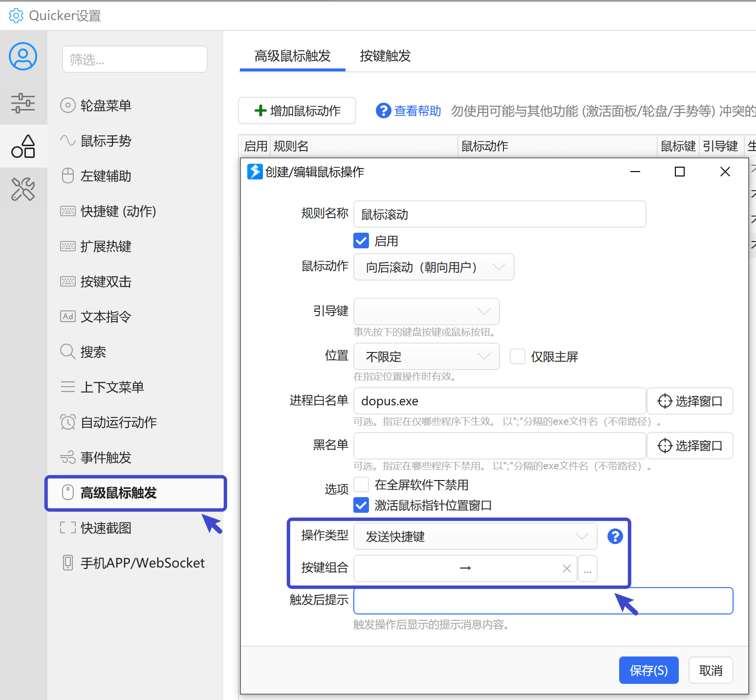Click the 触发后提示 text field
This screenshot has height=700, width=756.
click(x=543, y=601)
